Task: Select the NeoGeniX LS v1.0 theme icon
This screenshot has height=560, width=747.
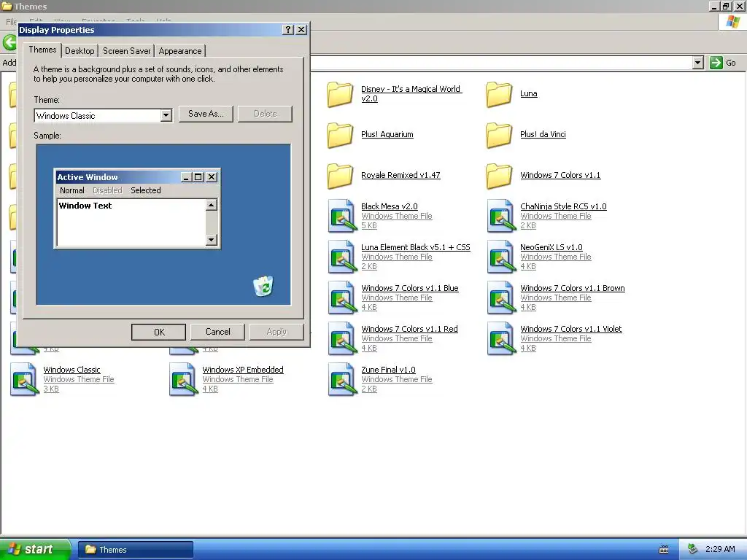Action: coord(501,257)
